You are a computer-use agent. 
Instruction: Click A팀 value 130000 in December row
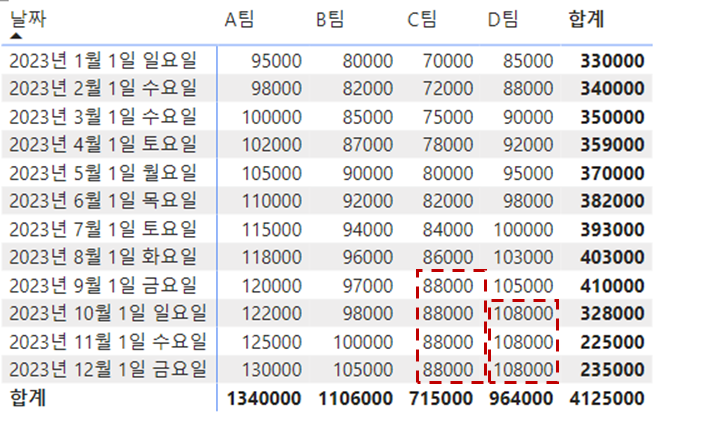(x=272, y=370)
